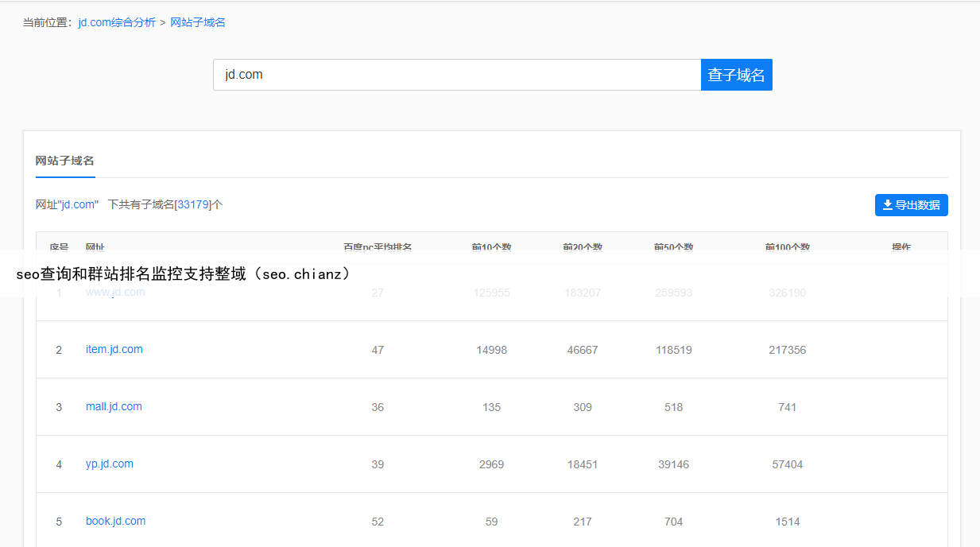
Task: Click the 网站子域名 breadcrumb link
Action: click(198, 22)
